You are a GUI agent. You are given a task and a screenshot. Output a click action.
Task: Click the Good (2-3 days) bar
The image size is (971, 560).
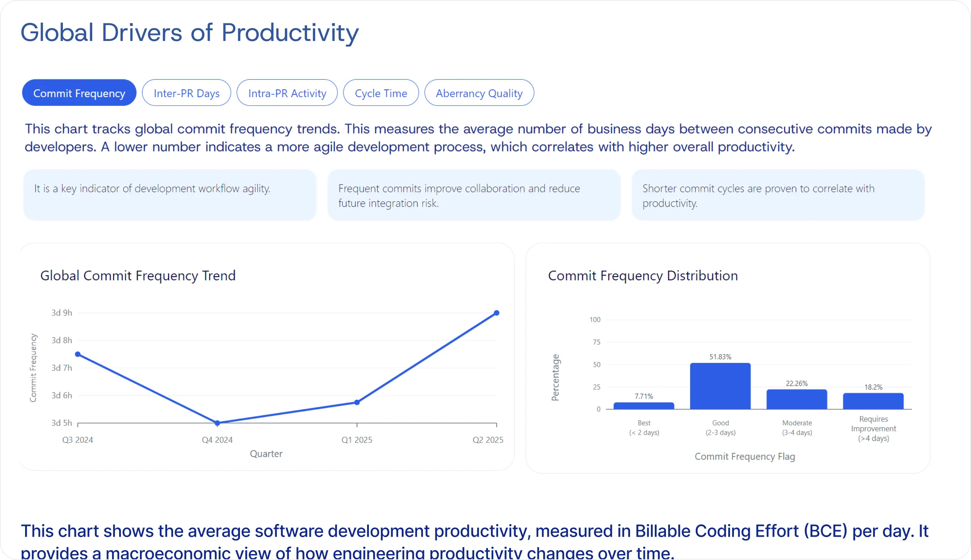720,386
